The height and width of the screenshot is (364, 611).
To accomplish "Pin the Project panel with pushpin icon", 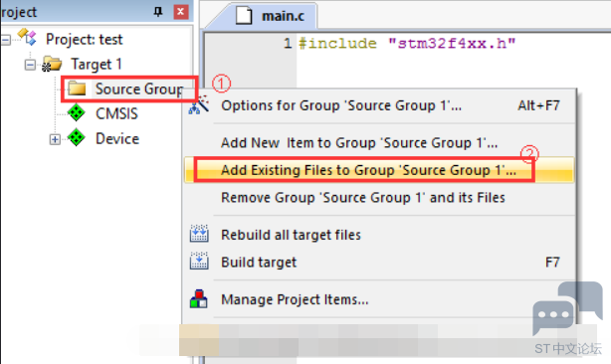I will point(158,12).
